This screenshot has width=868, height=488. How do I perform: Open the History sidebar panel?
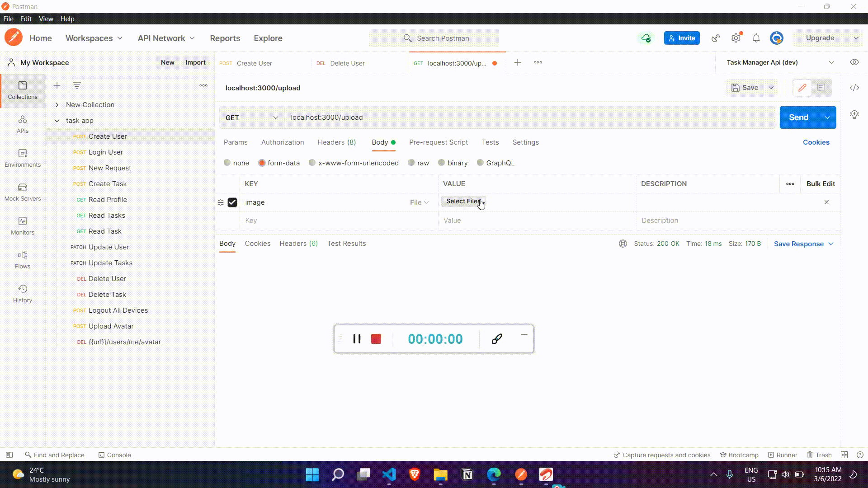click(23, 293)
